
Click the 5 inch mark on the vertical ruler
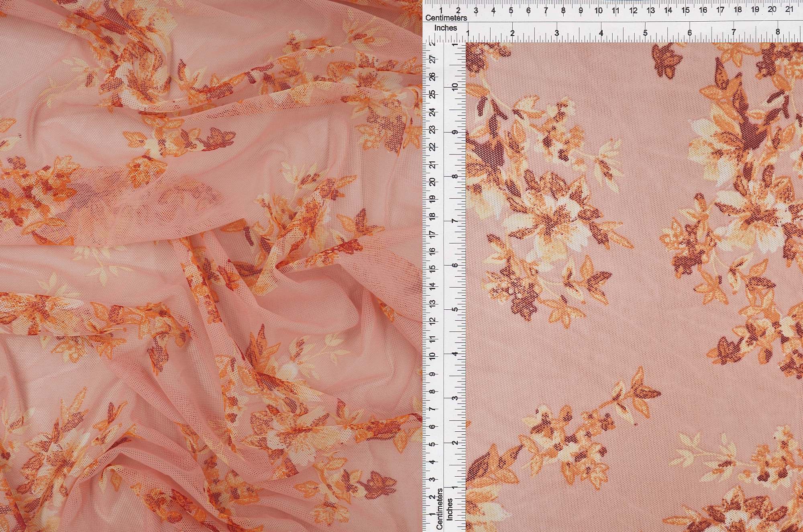click(454, 309)
